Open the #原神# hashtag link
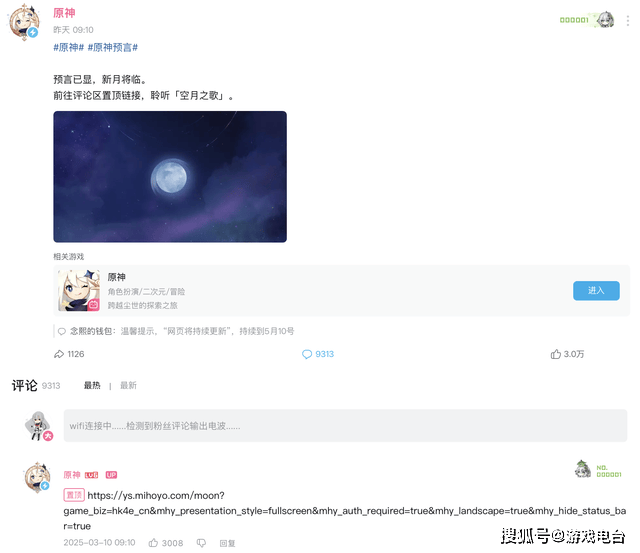Image resolution: width=640 pixels, height=553 pixels. 69,47
